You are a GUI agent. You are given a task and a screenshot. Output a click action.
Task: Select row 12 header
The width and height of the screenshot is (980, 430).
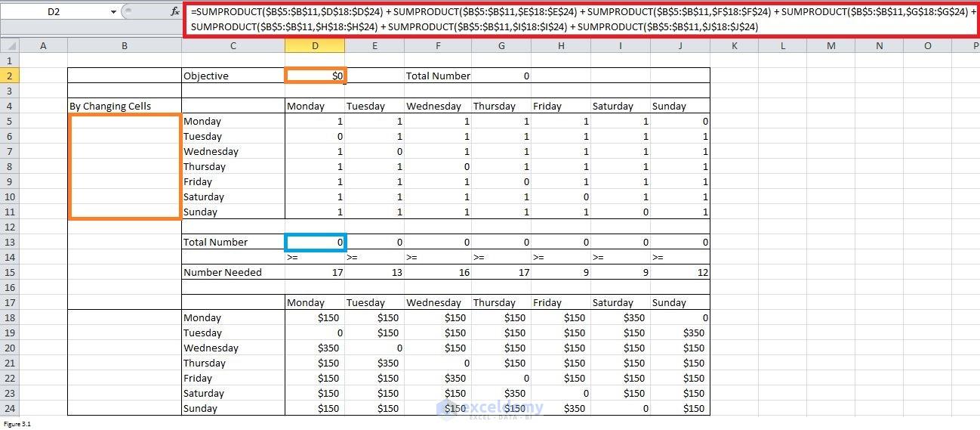click(9, 227)
